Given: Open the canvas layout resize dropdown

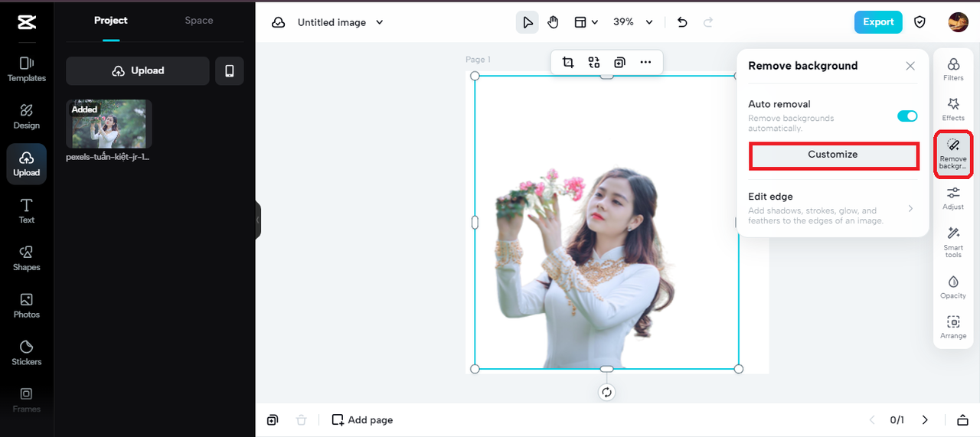Looking at the screenshot, I should tap(586, 22).
